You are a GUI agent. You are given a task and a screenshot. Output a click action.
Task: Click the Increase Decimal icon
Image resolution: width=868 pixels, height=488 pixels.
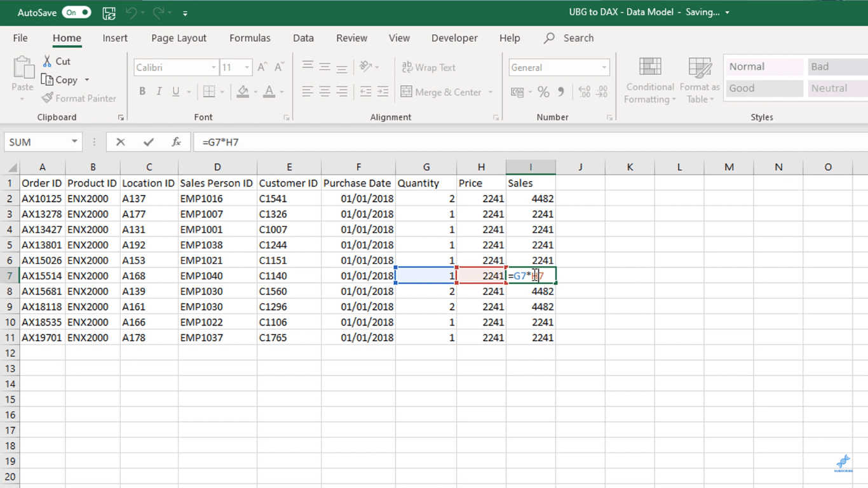click(585, 92)
